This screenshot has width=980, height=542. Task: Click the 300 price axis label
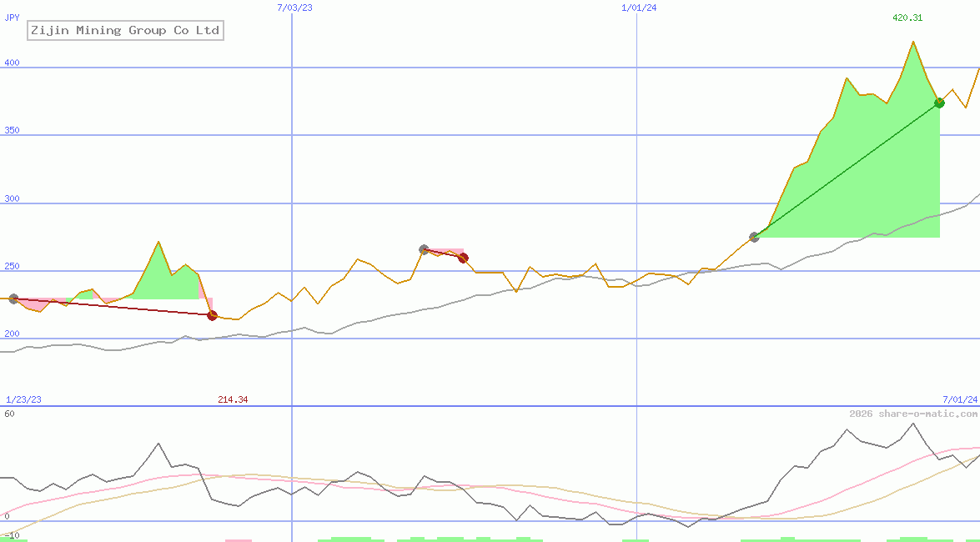pyautogui.click(x=13, y=198)
